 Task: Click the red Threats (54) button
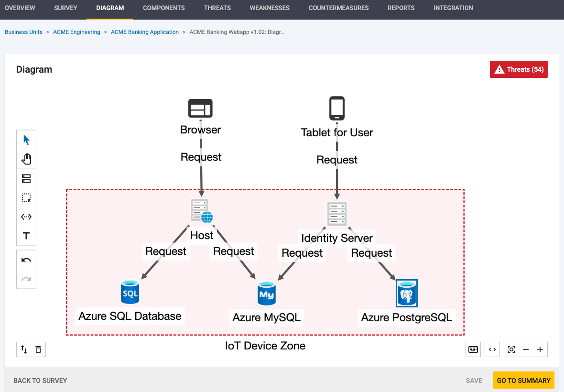pos(519,69)
